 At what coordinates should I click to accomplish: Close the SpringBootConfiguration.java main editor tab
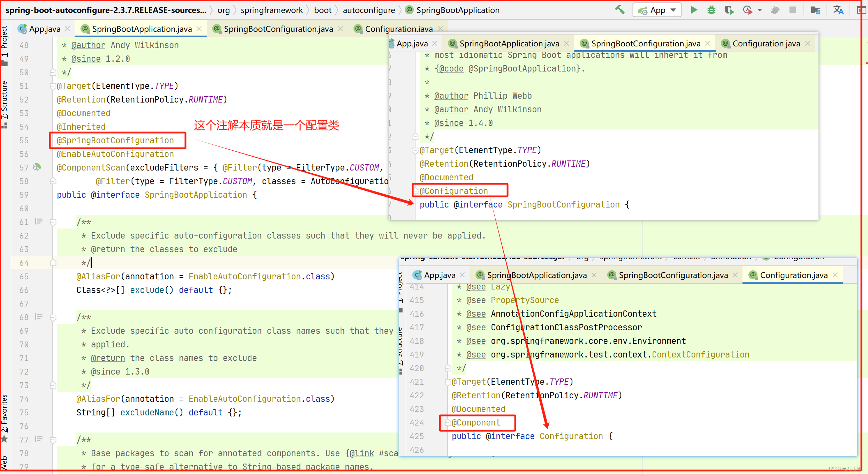[x=340, y=29]
